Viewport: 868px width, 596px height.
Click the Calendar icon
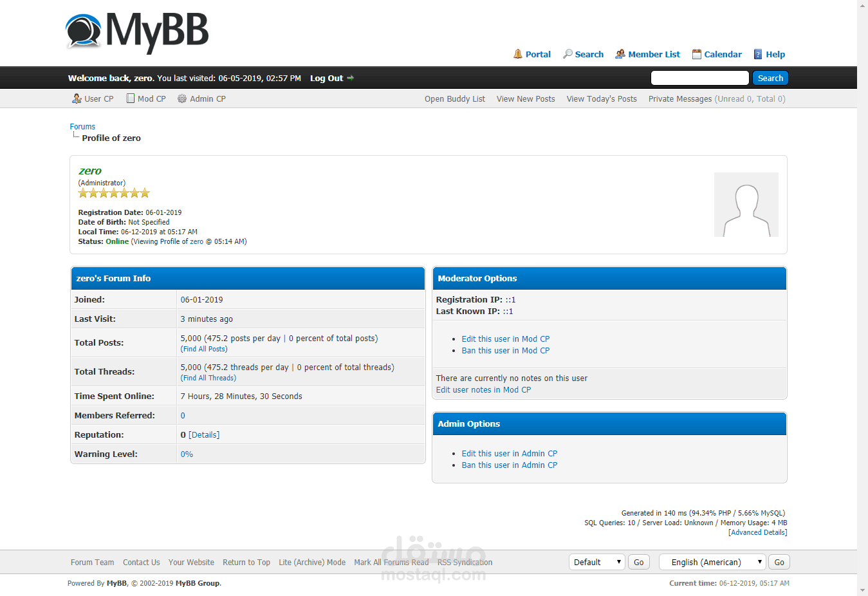pos(697,54)
